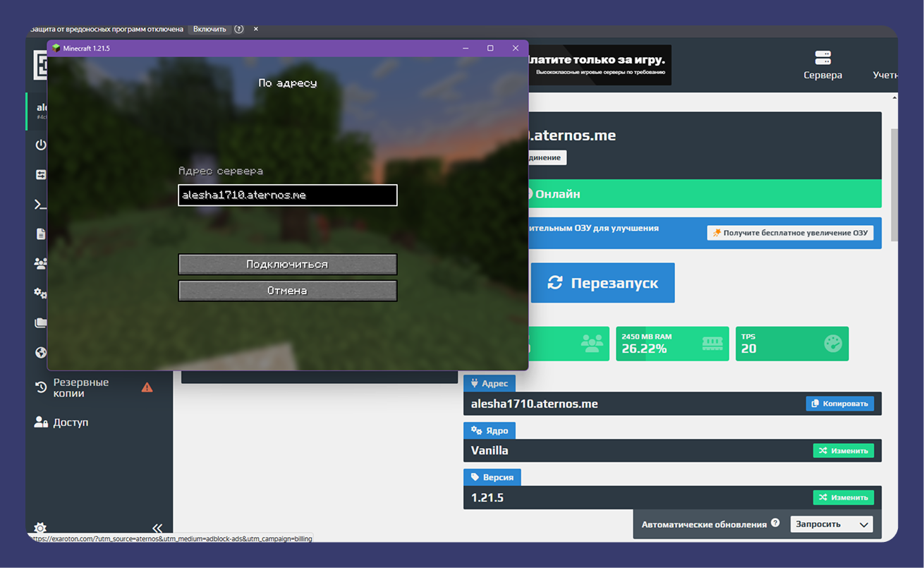Collapse the sidebar with the double chevron
Screen dimensions: 924x568
pyautogui.click(x=157, y=528)
